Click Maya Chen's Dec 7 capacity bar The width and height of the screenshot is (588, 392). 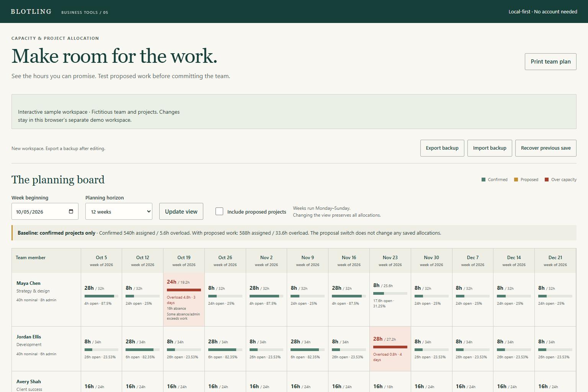coord(472,296)
